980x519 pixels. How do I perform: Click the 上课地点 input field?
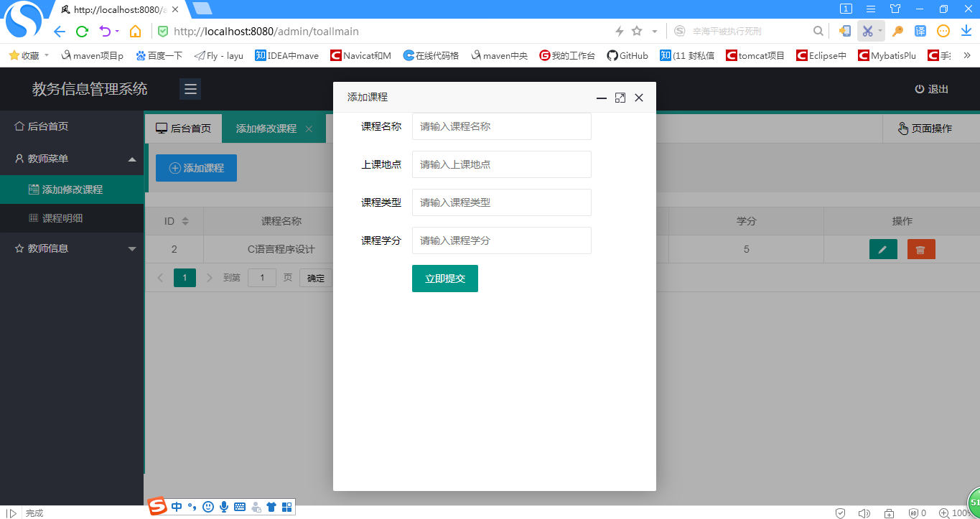(502, 164)
